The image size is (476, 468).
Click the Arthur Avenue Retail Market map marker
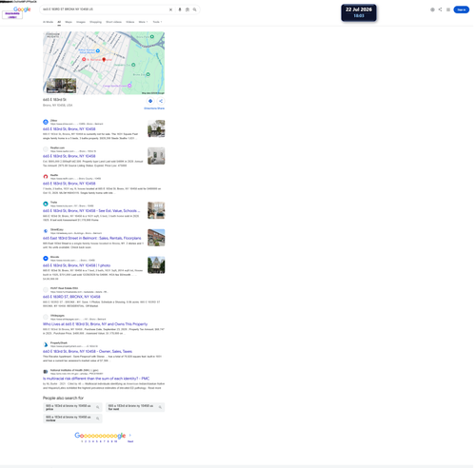coord(98,50)
